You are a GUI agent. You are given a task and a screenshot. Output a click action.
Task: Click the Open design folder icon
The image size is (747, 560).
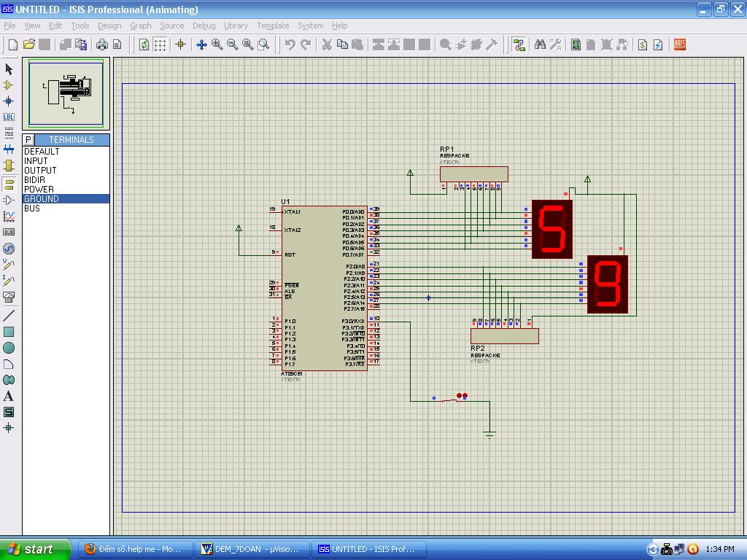pyautogui.click(x=28, y=44)
